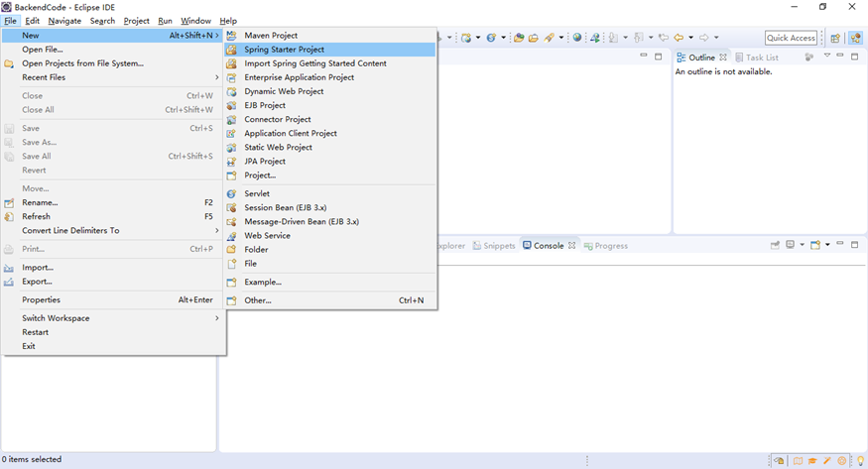The image size is (868, 469).
Task: Switch to the Progress tab
Action: pos(605,246)
